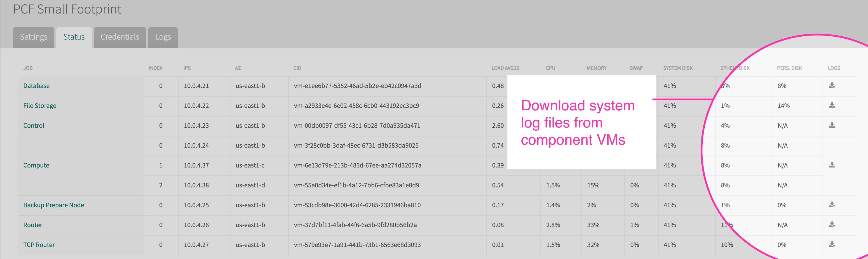Download Backup Prepare Node logs
Image resolution: width=868 pixels, height=259 pixels.
pyautogui.click(x=832, y=205)
